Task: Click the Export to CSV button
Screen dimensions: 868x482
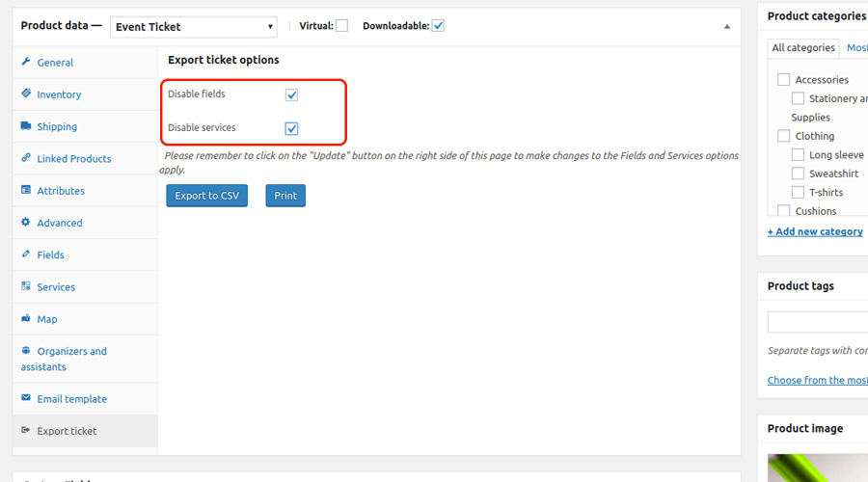Action: click(x=207, y=196)
